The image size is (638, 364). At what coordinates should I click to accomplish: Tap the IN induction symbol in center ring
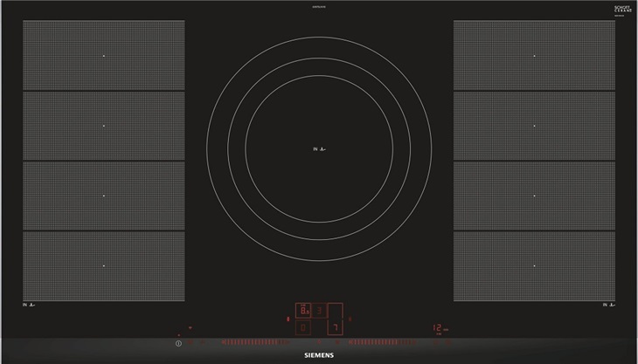[x=320, y=149]
